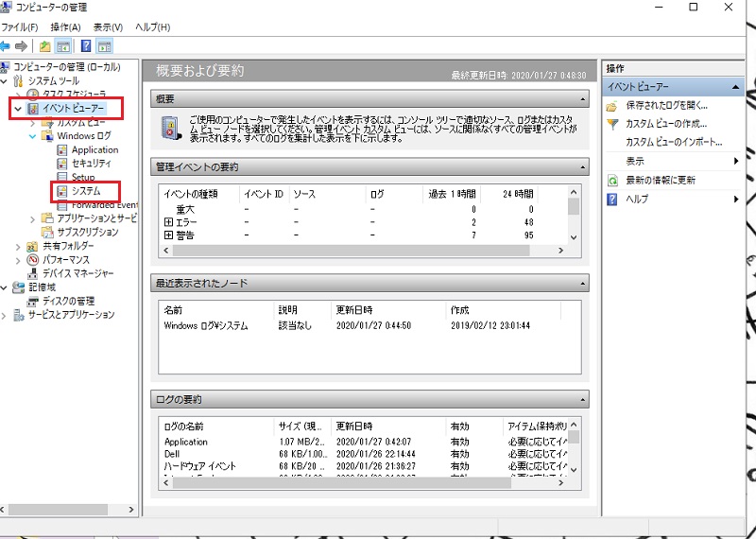Sort by イベント ID column header
This screenshot has height=539, width=756.
(x=264, y=194)
